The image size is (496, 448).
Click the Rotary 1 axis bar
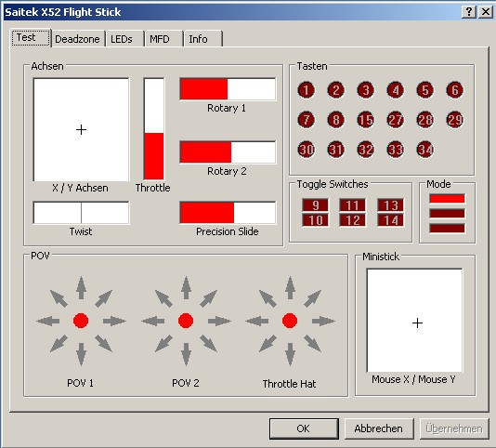coord(228,89)
